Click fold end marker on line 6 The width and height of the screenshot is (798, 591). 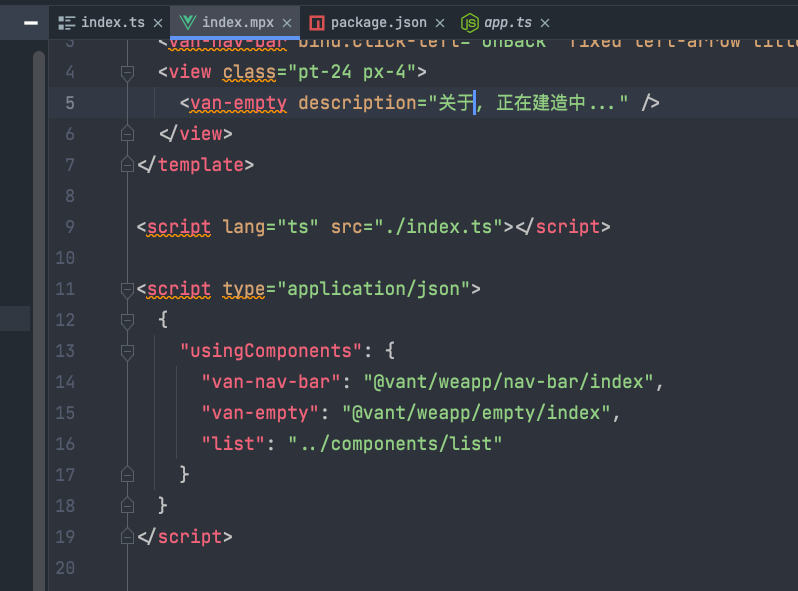coord(127,134)
